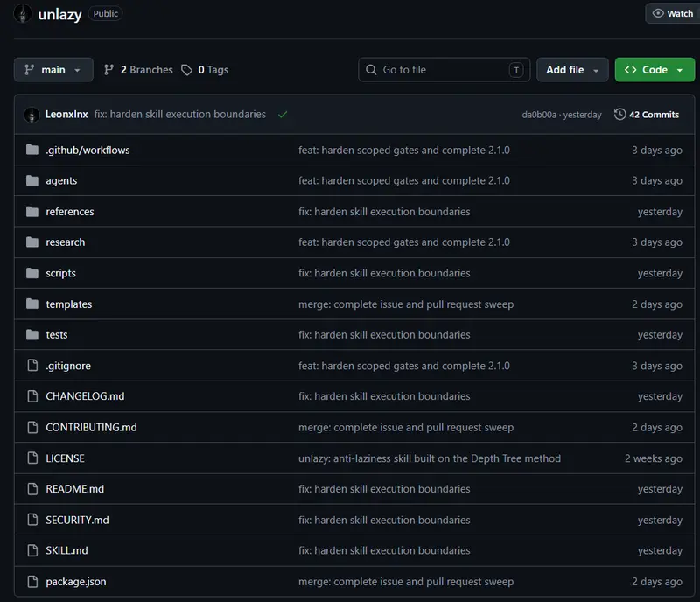Click the unlazy repository owner avatar
Viewport: 700px width, 602px height.
coord(23,13)
